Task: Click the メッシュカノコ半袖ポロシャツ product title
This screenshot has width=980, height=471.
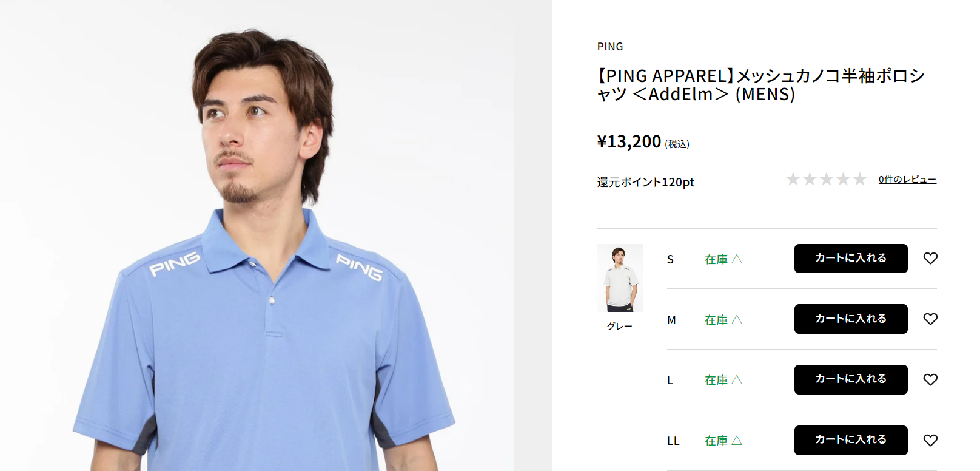Action: pos(760,85)
